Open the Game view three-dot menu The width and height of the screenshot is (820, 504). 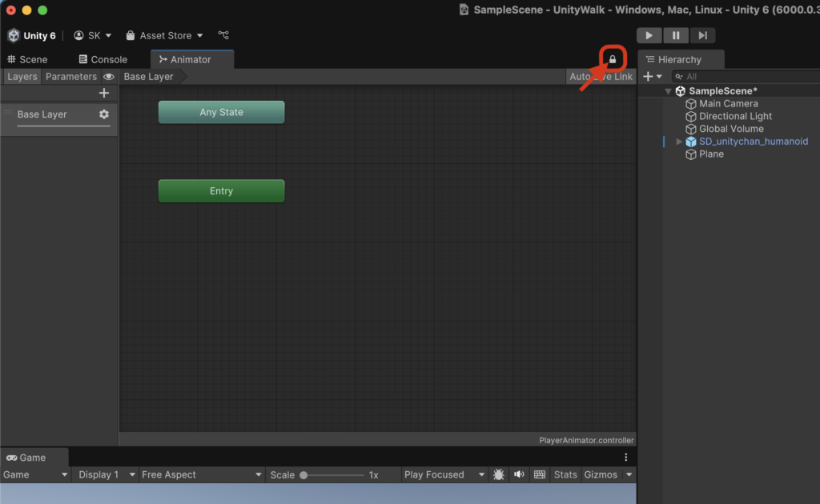[626, 458]
